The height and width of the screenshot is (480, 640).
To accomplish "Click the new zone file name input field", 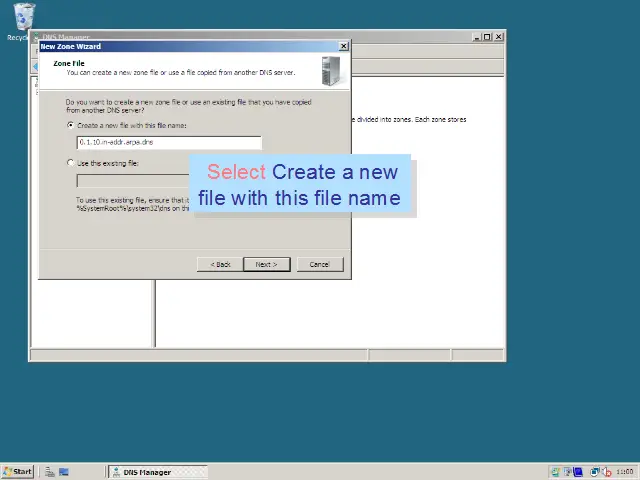I will click(x=169, y=142).
